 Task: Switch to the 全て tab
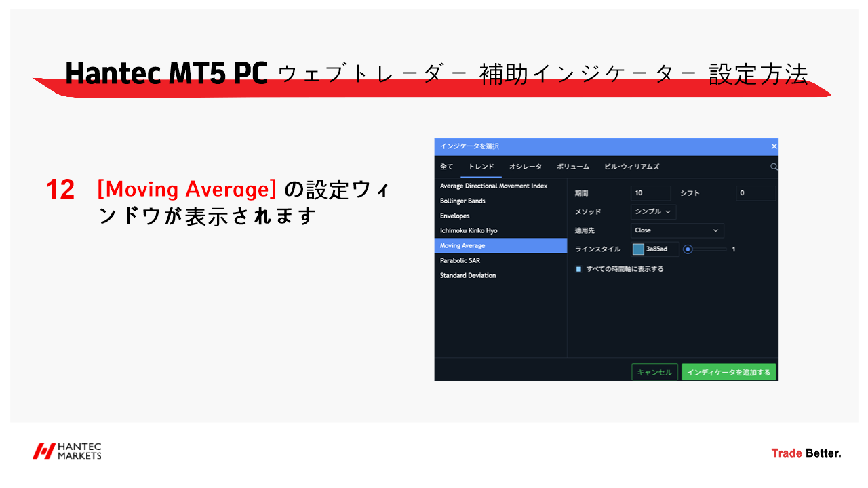pos(447,167)
